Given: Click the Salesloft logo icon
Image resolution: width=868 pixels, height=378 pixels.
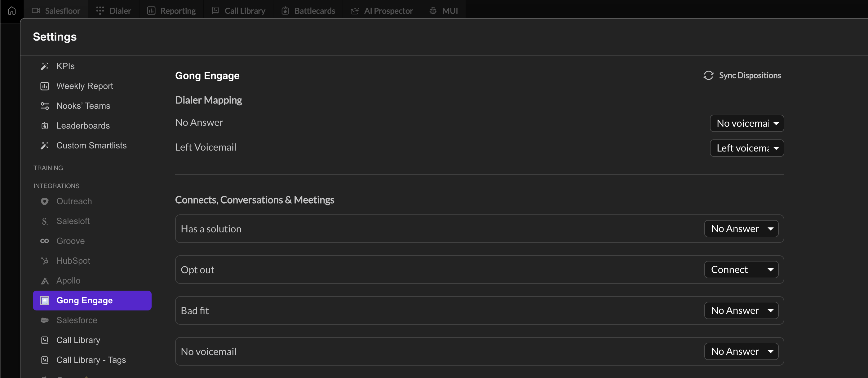Looking at the screenshot, I should (44, 221).
